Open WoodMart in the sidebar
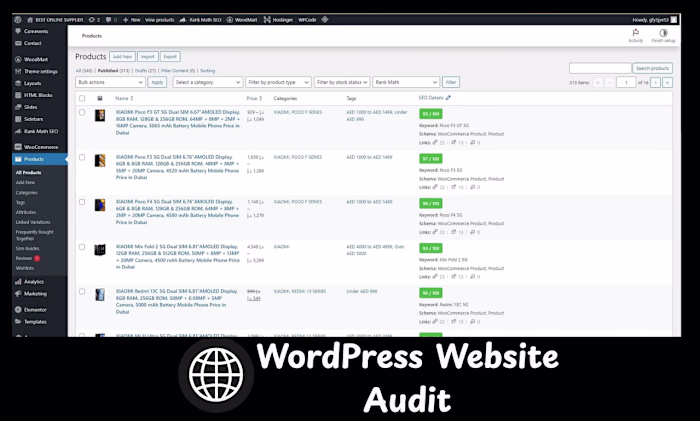 click(36, 59)
